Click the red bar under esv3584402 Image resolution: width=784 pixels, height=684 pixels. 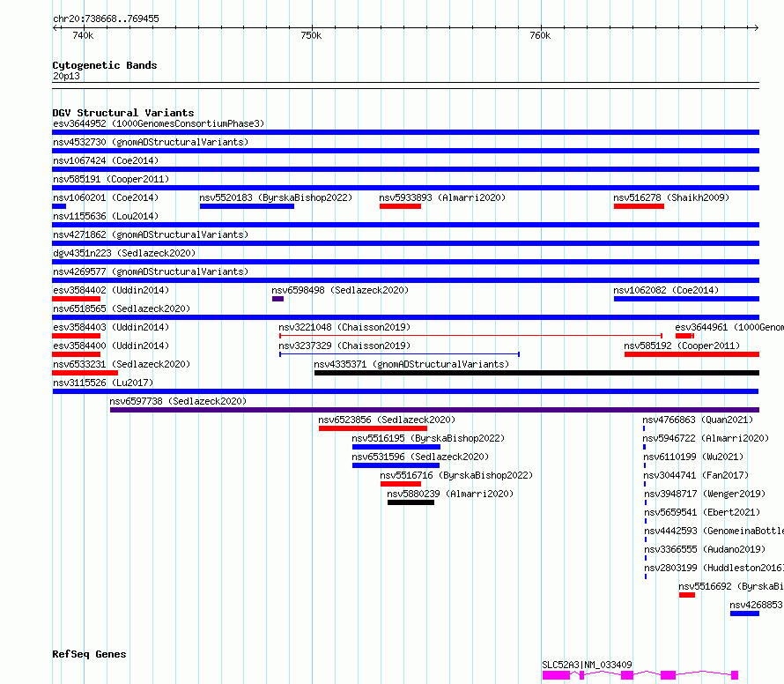[76, 299]
